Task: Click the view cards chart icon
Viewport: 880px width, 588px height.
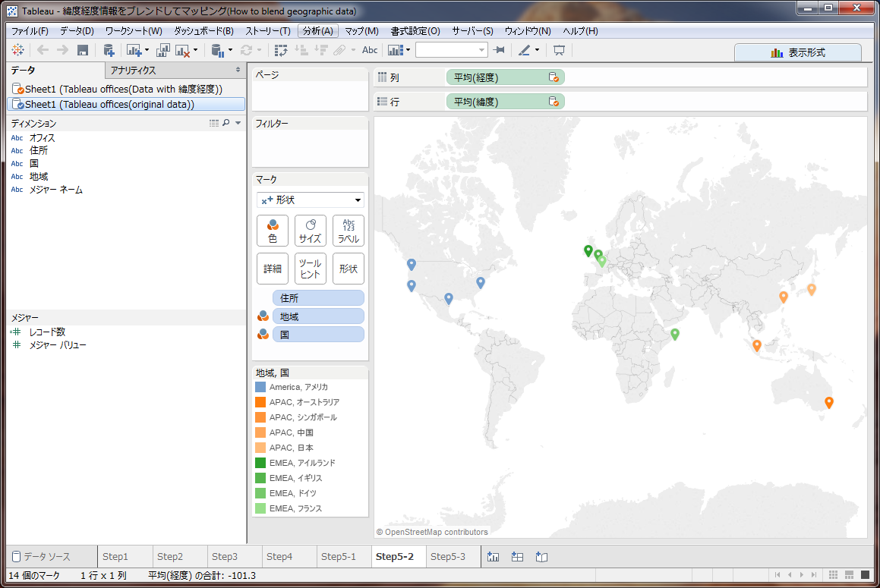Action: pos(396,51)
